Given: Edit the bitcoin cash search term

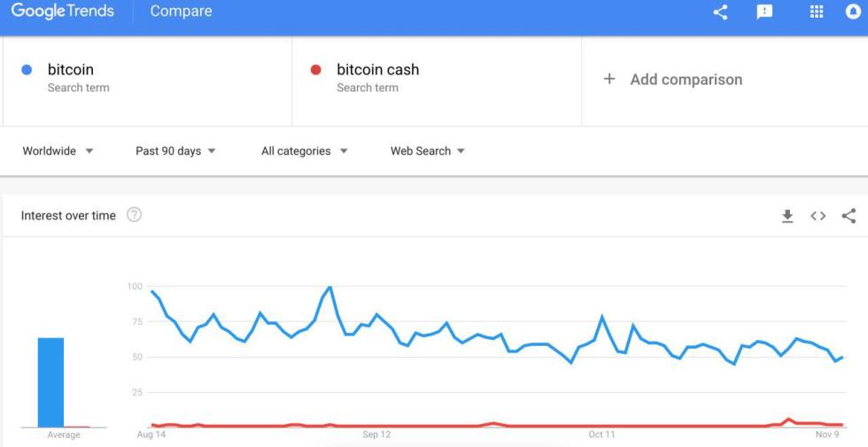Looking at the screenshot, I should click(377, 70).
